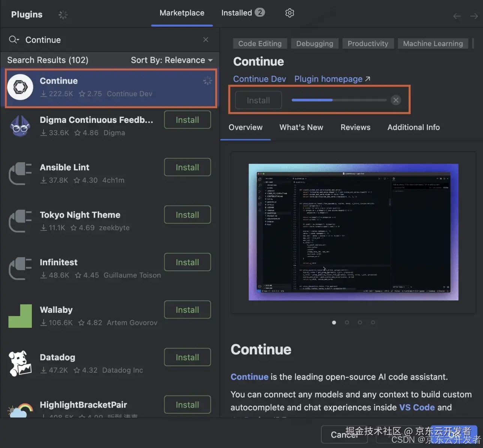Install the Infinitest plugin
This screenshot has width=483, height=448.
(x=187, y=263)
